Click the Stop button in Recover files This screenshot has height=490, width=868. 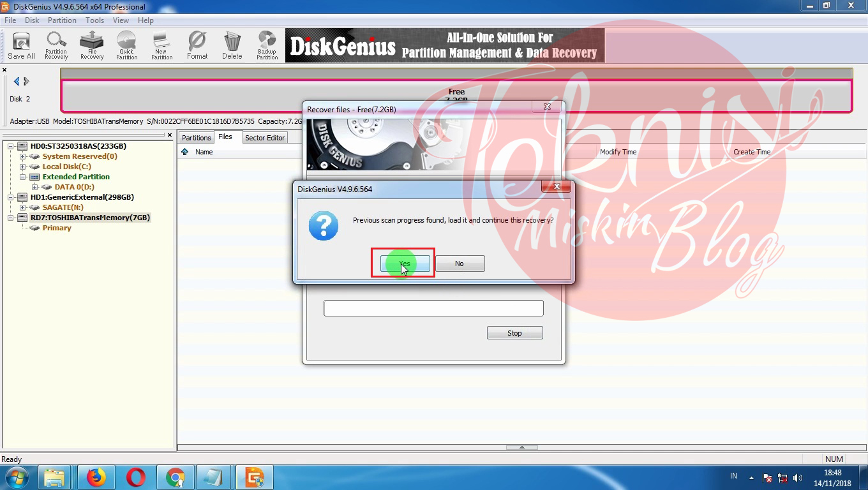[514, 333]
